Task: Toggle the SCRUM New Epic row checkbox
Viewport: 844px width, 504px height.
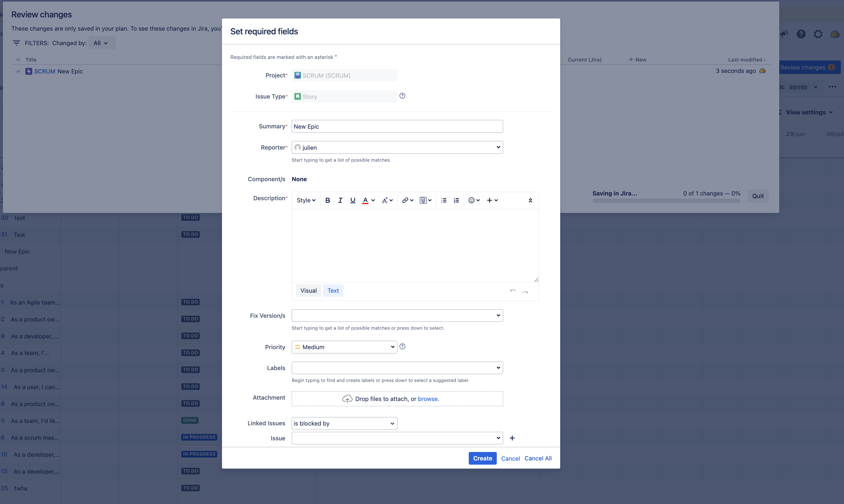Action: 18,71
